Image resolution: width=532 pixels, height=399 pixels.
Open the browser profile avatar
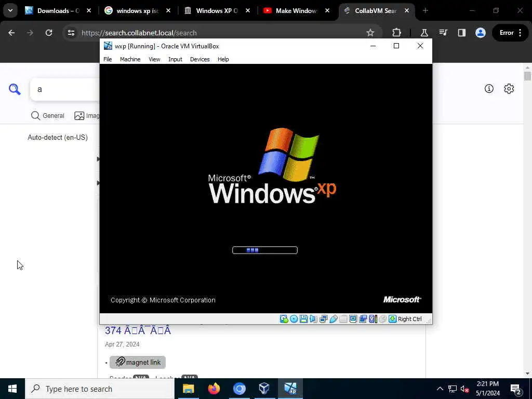click(481, 33)
